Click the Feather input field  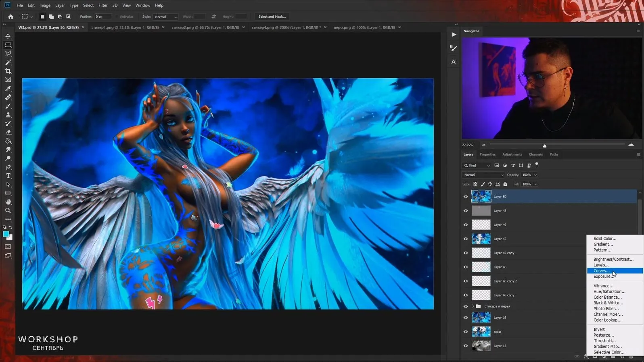tap(103, 17)
